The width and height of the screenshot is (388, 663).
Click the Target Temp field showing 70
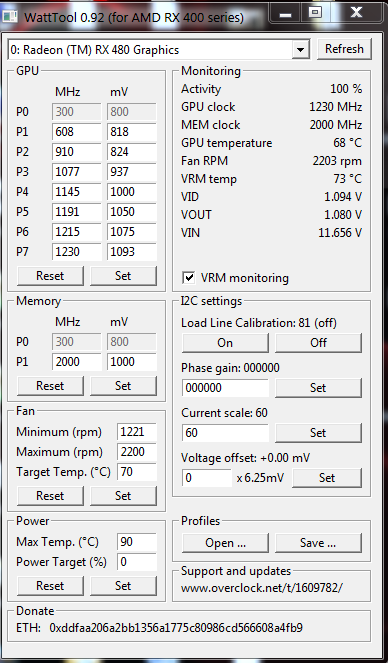[137, 471]
